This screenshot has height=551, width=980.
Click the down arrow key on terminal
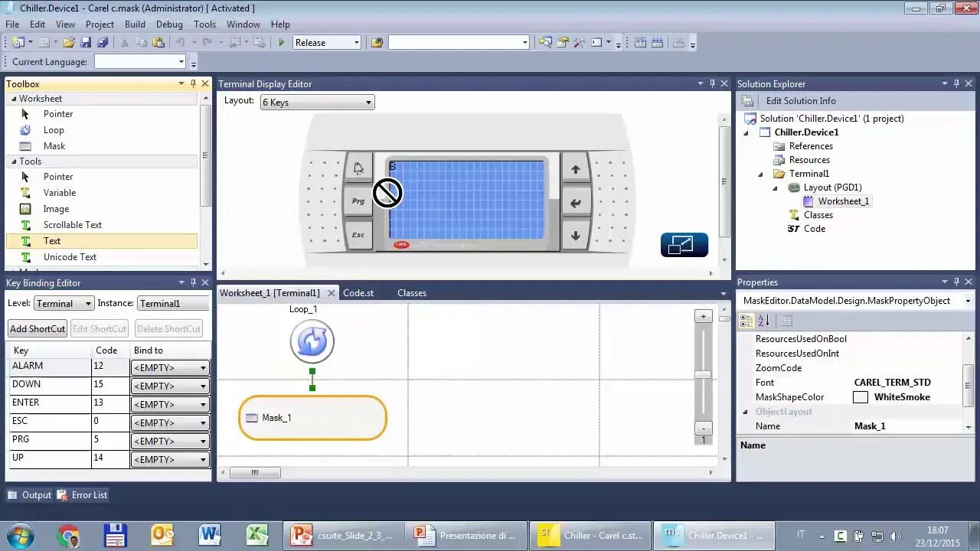[x=576, y=236]
